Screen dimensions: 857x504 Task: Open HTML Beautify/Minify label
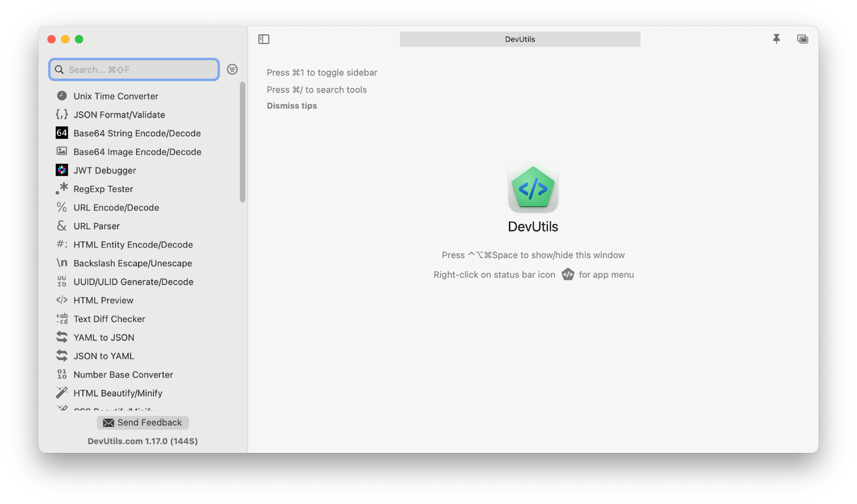[118, 393]
